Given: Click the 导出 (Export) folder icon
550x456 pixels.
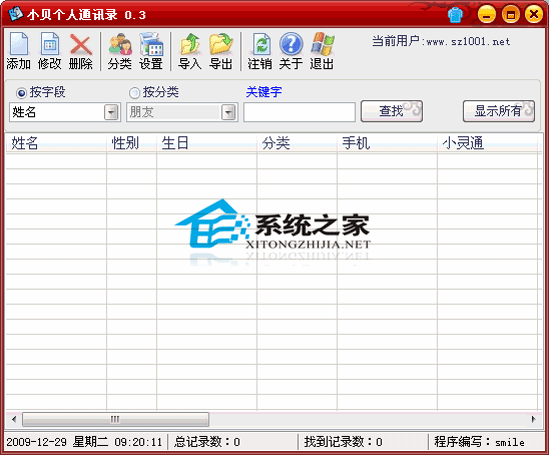Looking at the screenshot, I should [221, 51].
